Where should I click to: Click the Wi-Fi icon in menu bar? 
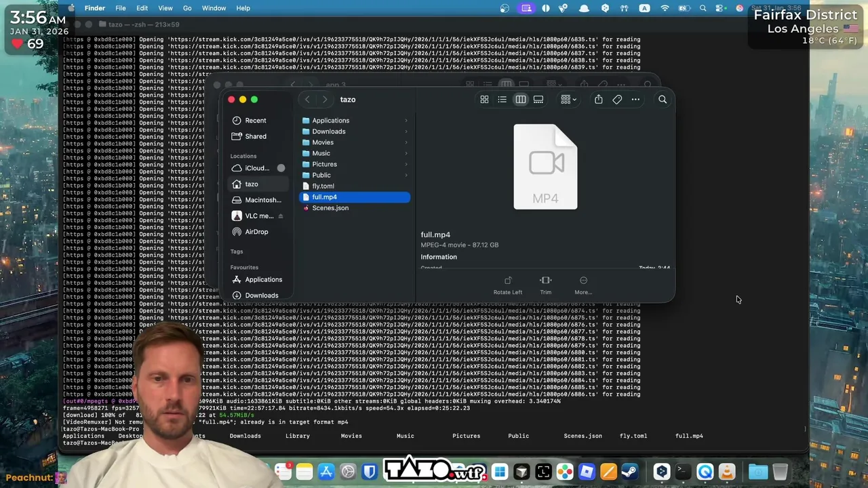click(665, 8)
